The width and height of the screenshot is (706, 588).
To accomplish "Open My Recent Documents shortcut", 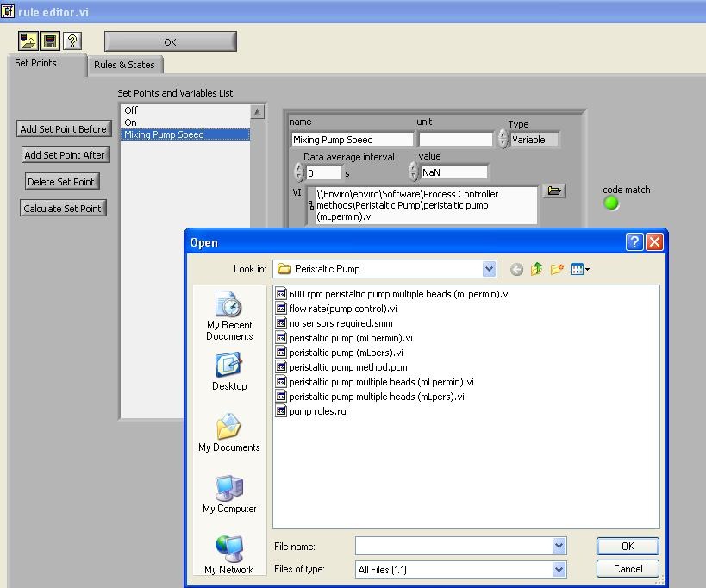I will pyautogui.click(x=229, y=316).
